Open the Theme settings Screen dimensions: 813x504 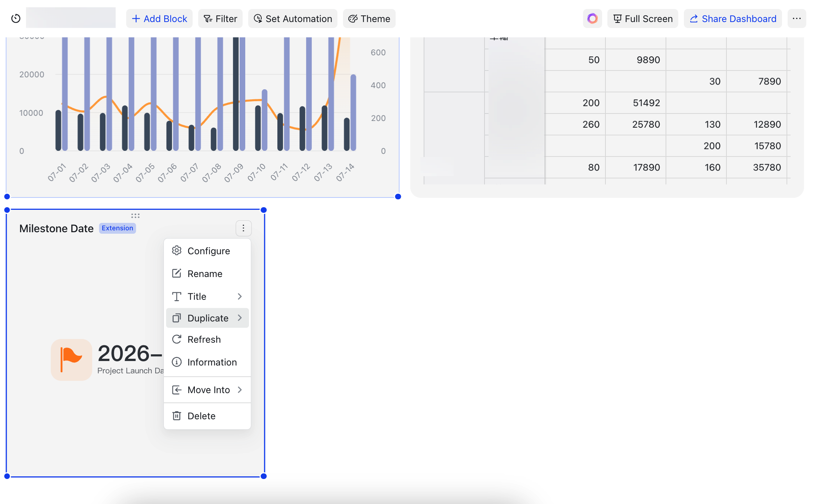coord(369,19)
